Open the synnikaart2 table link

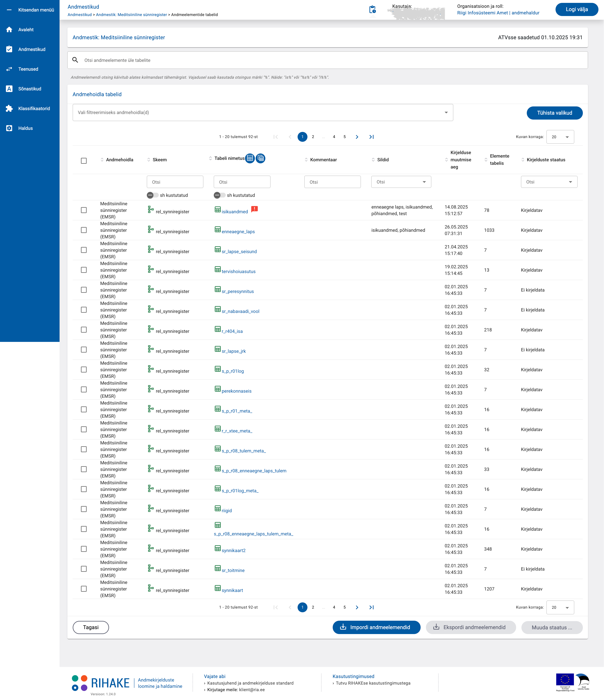233,550
